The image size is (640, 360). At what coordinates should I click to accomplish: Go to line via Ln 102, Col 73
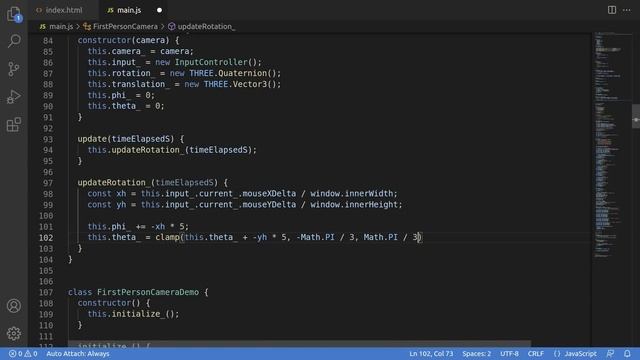(431, 353)
